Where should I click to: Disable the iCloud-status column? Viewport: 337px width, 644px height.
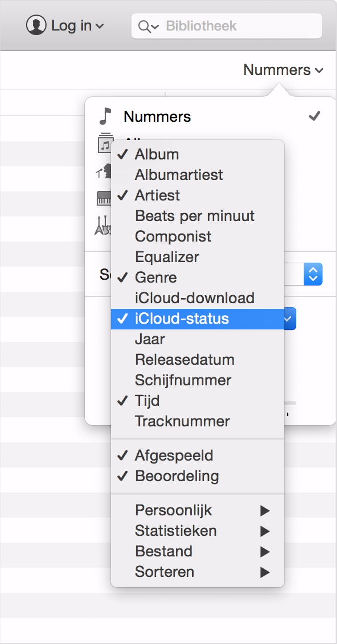(181, 319)
